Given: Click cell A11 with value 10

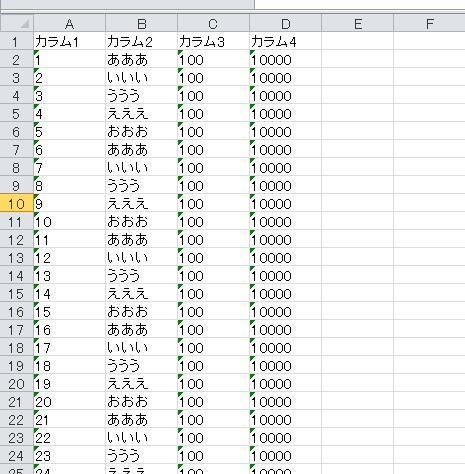Looking at the screenshot, I should tap(70, 221).
